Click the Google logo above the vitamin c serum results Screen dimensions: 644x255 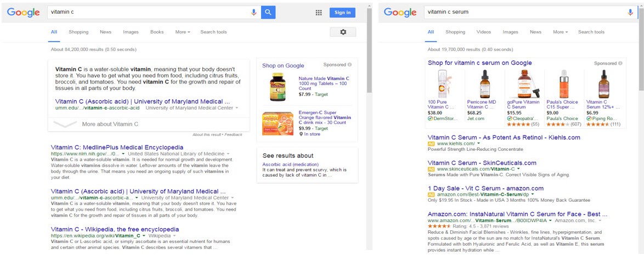point(400,12)
